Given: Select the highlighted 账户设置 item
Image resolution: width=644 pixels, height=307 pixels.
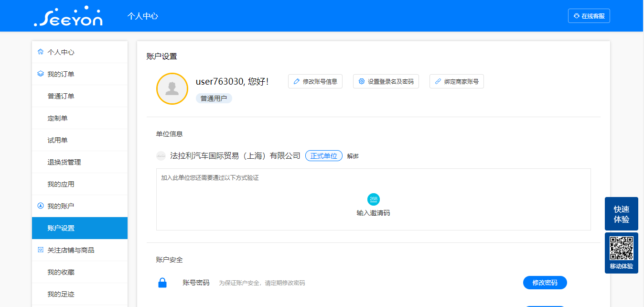Looking at the screenshot, I should pyautogui.click(x=80, y=228).
